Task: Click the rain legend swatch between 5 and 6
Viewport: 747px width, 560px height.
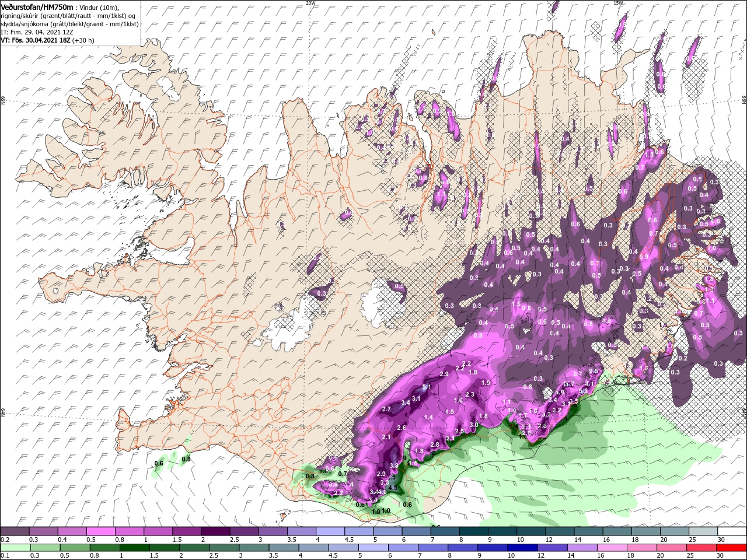Action: [x=374, y=548]
